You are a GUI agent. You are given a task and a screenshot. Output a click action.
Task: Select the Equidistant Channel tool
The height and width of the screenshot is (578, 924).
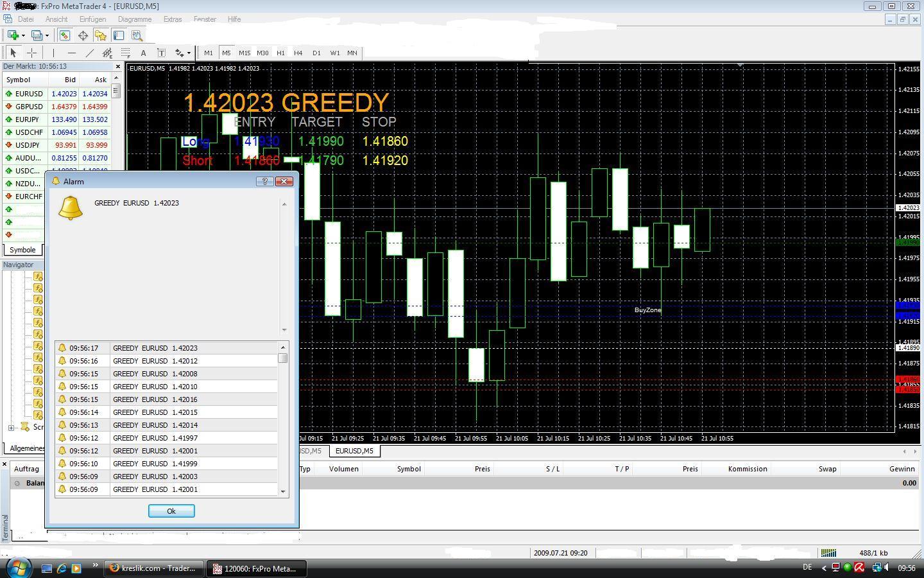(108, 53)
